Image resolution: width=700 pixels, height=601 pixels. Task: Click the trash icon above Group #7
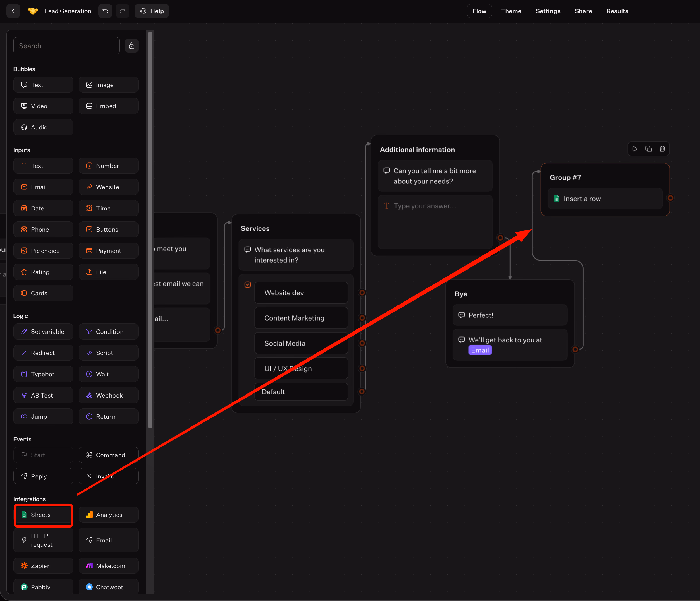click(x=662, y=149)
